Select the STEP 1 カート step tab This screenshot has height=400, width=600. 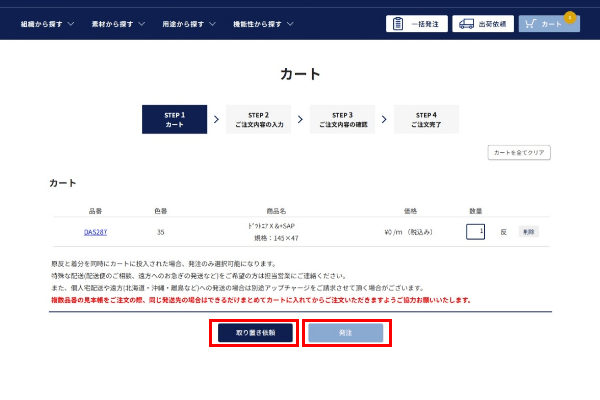pos(174,120)
